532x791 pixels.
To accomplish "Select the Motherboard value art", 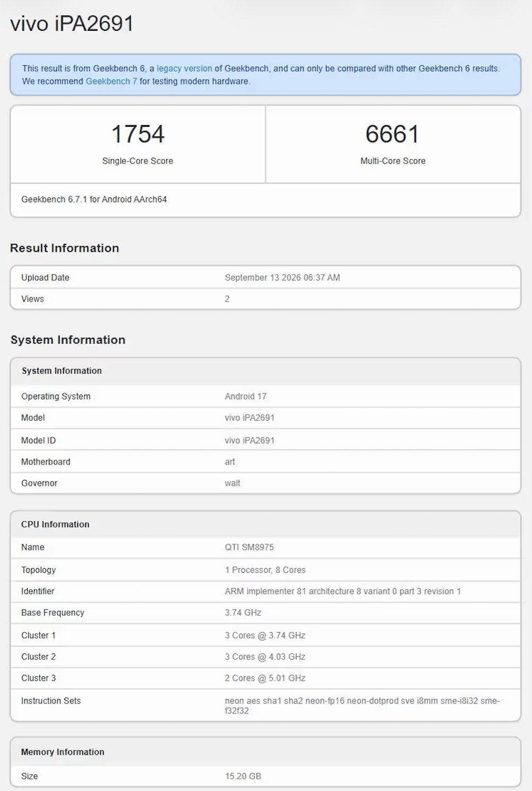I will pyautogui.click(x=230, y=462).
